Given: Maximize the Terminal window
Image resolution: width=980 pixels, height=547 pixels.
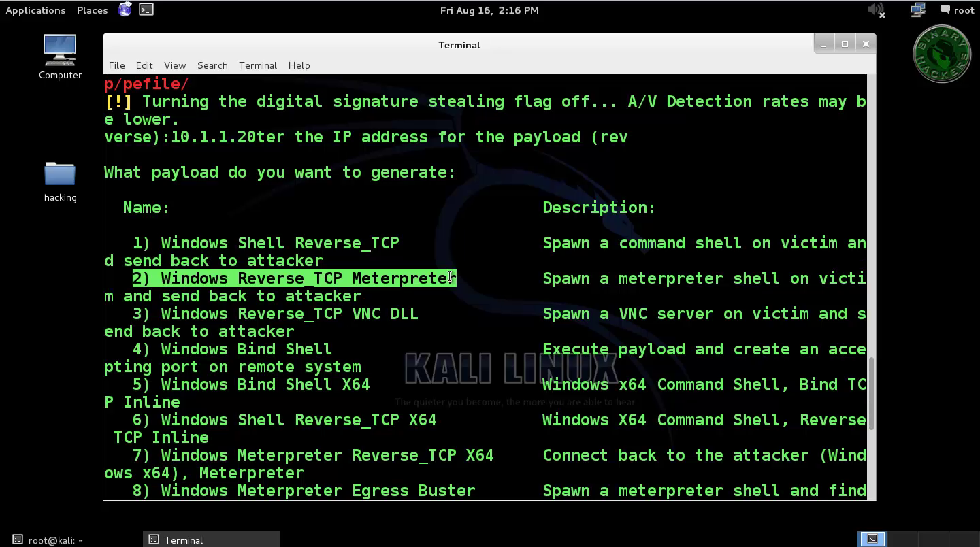Looking at the screenshot, I should tap(845, 44).
